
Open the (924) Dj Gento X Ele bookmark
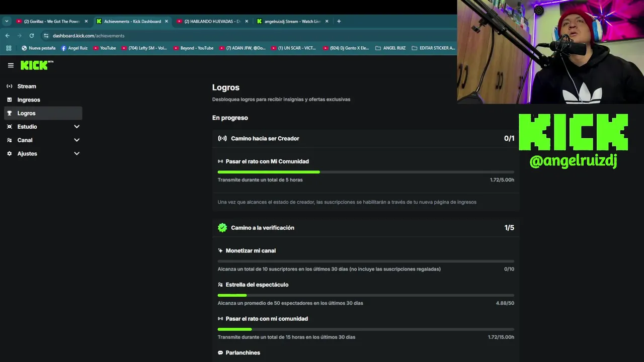pyautogui.click(x=346, y=48)
